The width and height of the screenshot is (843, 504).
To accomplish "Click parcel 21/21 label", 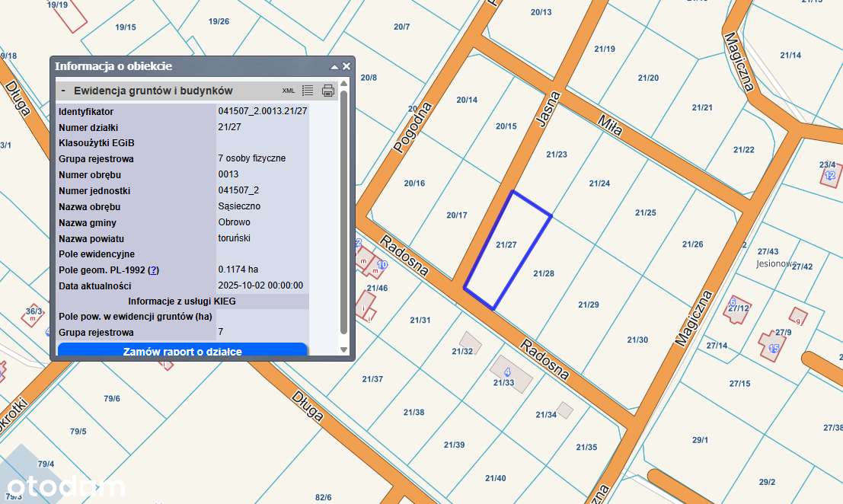I will pos(702,107).
